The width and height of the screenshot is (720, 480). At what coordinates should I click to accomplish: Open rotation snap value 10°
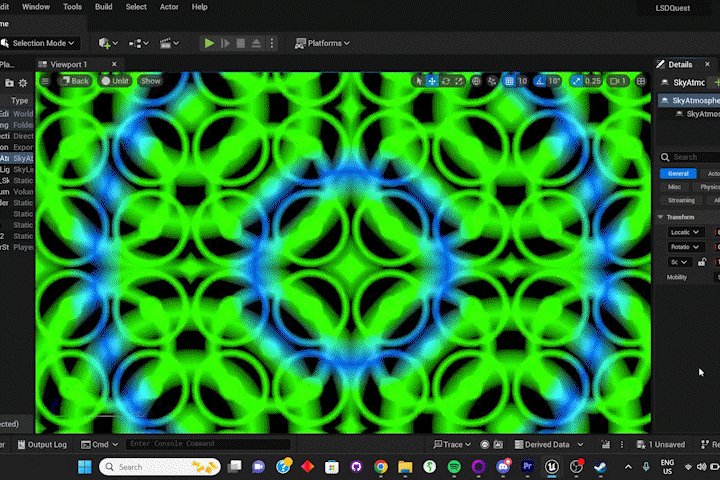point(554,81)
